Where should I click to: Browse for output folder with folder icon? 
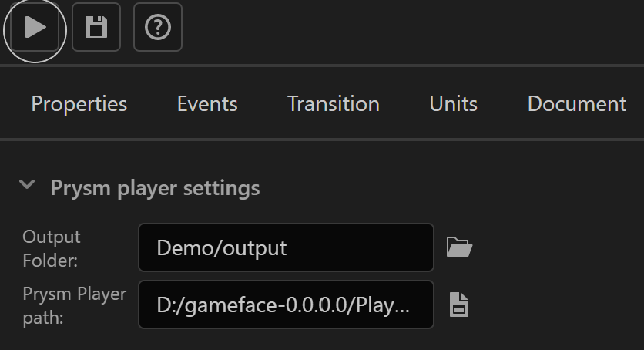coord(459,247)
